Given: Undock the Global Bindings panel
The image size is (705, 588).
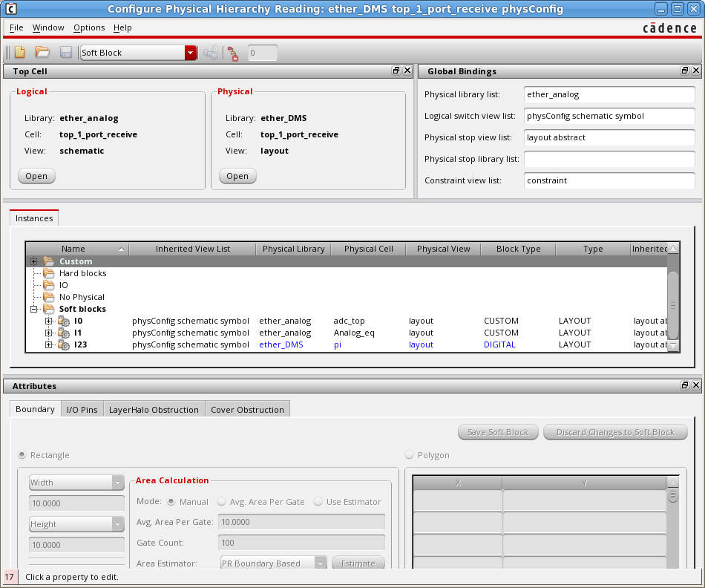Looking at the screenshot, I should [685, 71].
